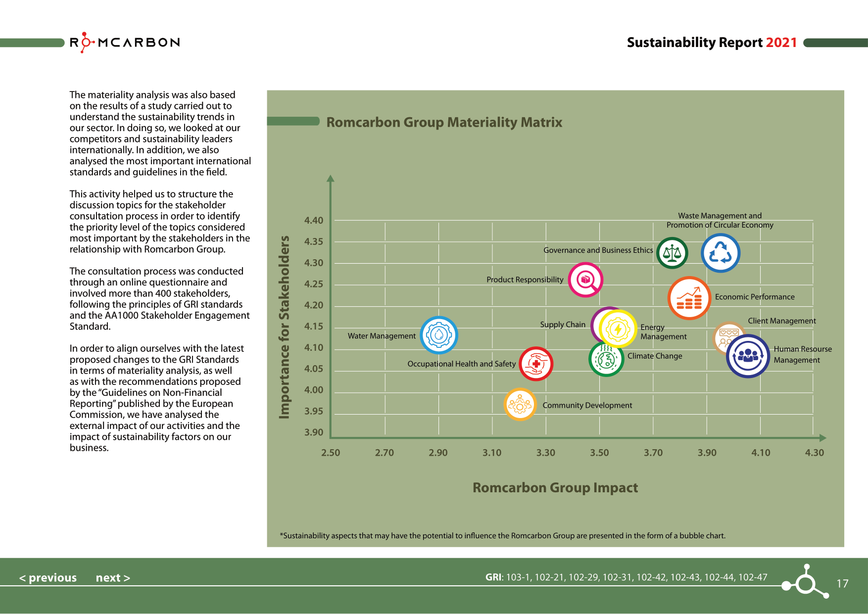868x614 pixels.
Task: Select the Governance and Business Ethics scales icon
Action: [672, 253]
